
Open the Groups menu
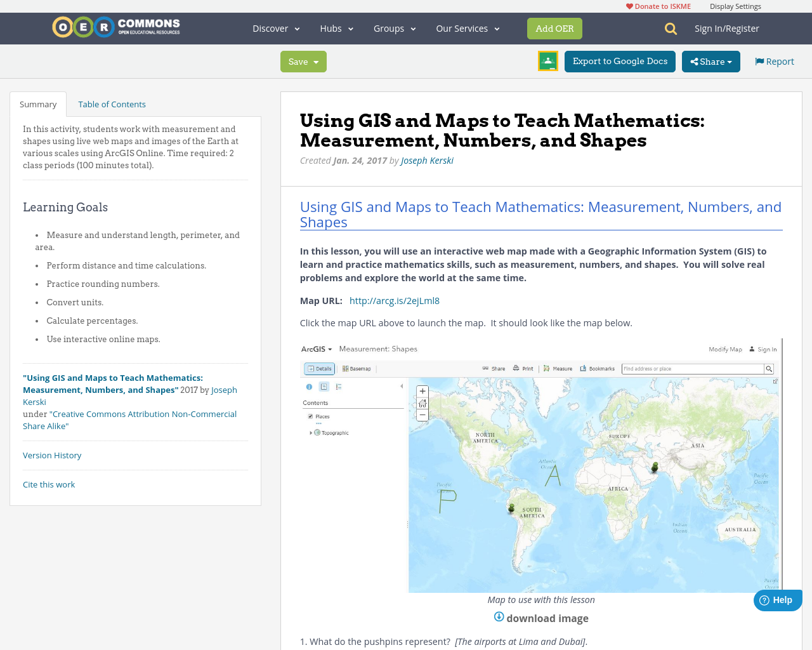[395, 28]
